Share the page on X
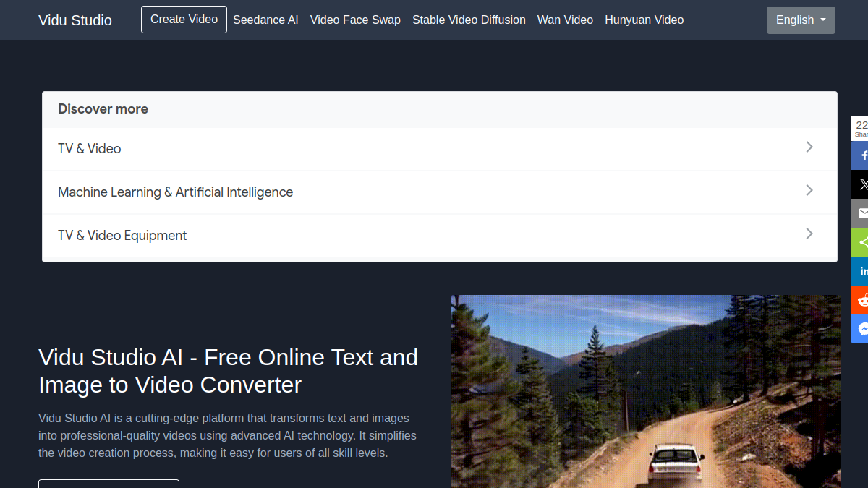 (859, 184)
